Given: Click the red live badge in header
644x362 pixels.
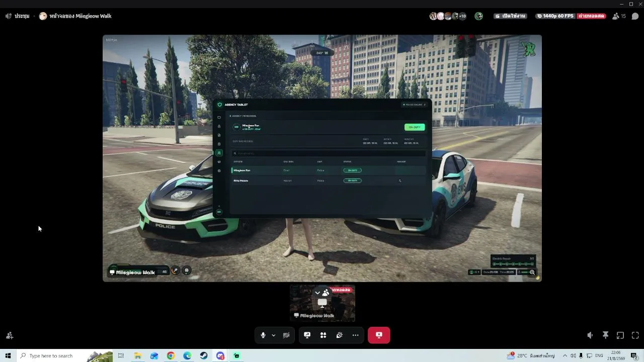Looking at the screenshot, I should pyautogui.click(x=591, y=16).
